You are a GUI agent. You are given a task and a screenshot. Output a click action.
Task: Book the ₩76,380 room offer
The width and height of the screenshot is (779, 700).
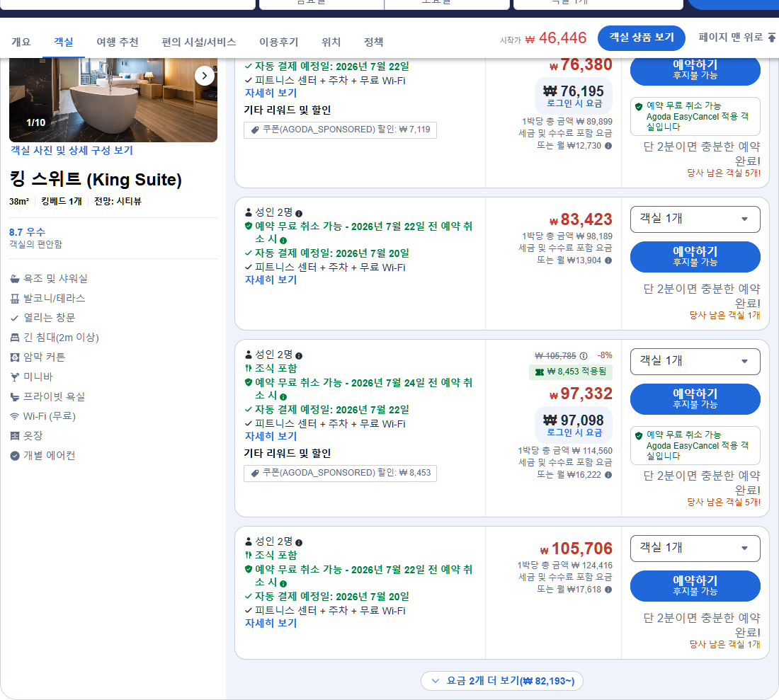[x=695, y=71]
